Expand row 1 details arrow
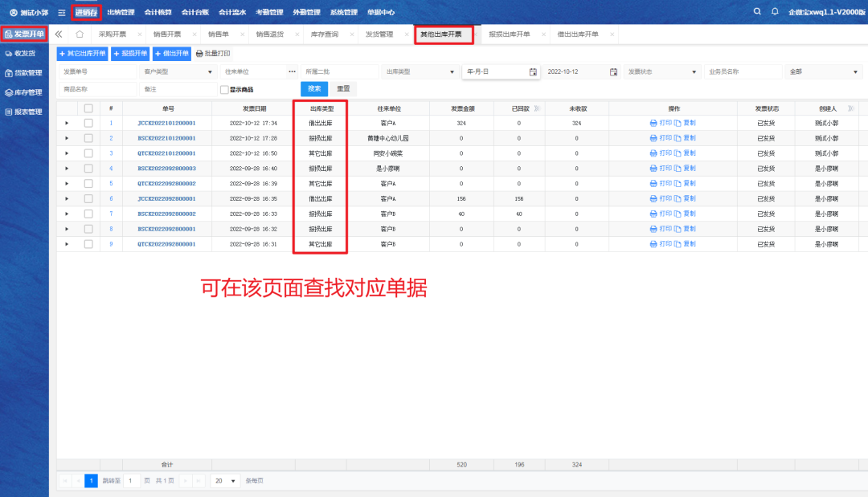The height and width of the screenshot is (497, 868). coord(67,123)
